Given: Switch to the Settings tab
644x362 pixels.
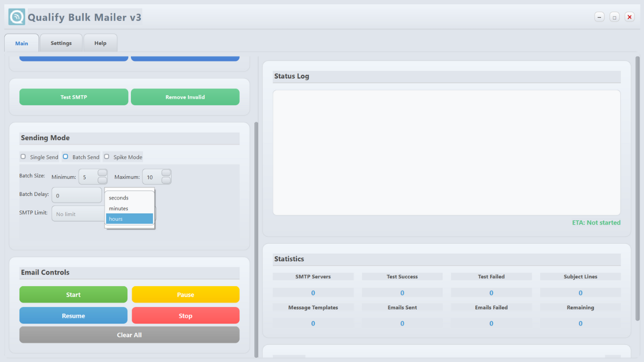Looking at the screenshot, I should 61,43.
